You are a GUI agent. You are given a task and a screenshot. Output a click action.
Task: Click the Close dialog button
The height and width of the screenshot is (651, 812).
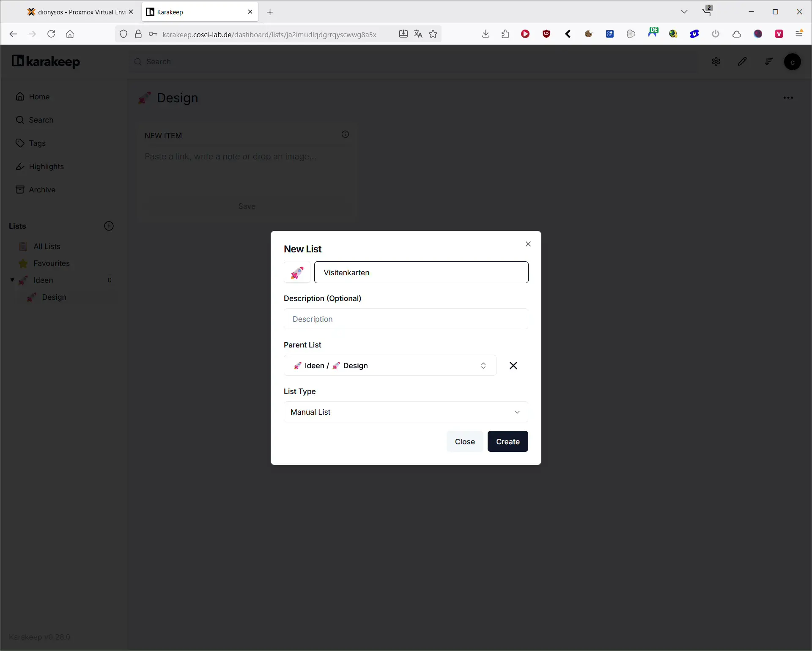tap(465, 442)
